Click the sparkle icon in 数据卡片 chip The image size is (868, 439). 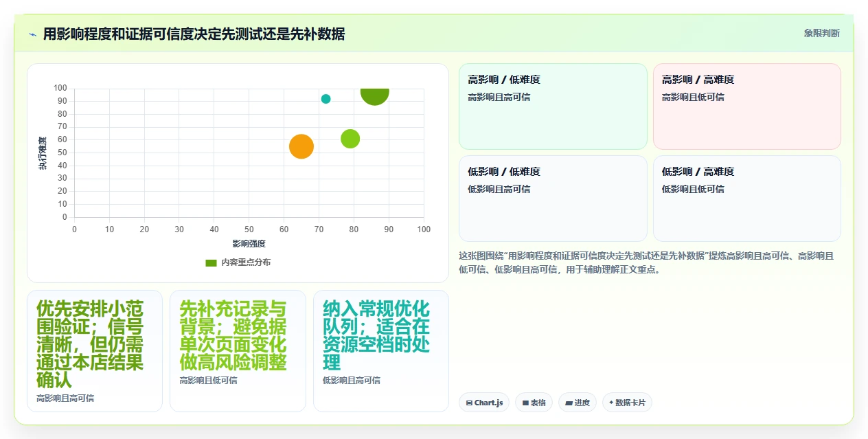coord(611,403)
